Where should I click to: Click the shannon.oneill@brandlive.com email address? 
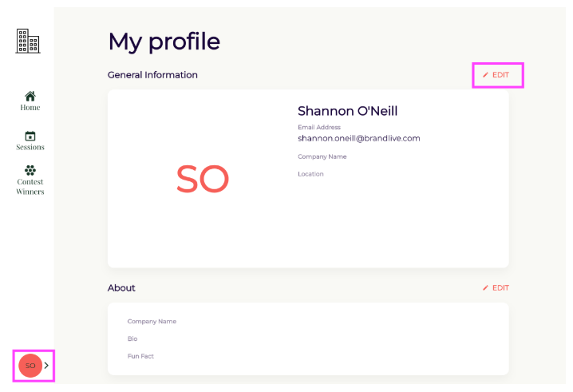(x=359, y=139)
